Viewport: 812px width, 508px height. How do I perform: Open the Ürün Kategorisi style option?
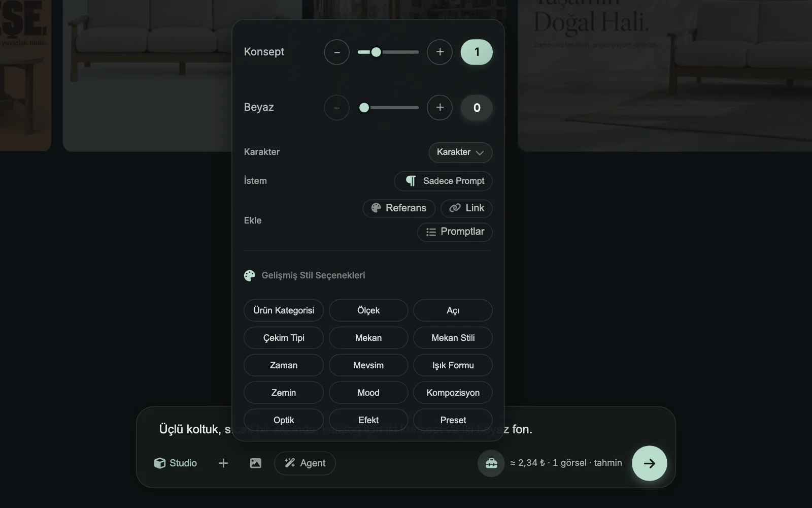tap(284, 310)
